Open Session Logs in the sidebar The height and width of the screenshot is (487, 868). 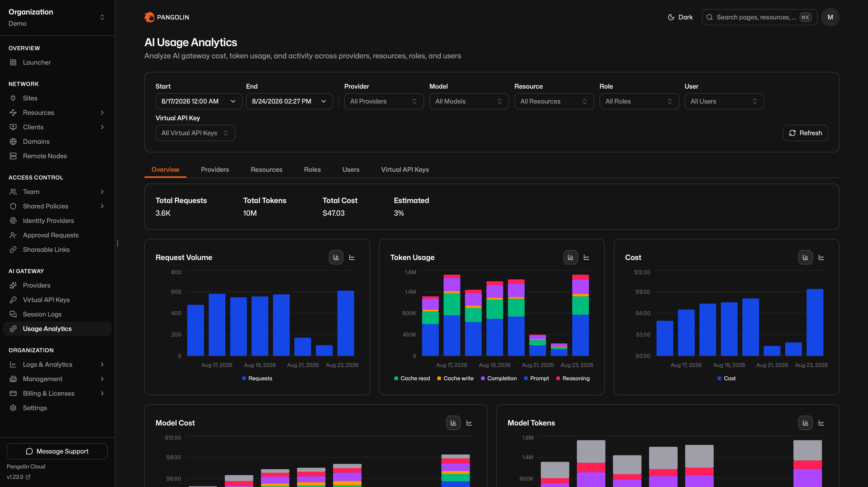[57, 314]
